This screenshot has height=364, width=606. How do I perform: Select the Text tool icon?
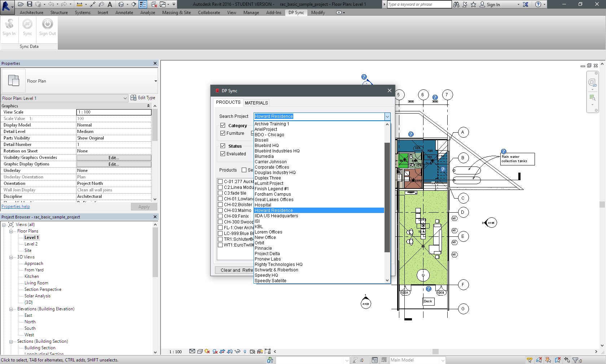110,4
